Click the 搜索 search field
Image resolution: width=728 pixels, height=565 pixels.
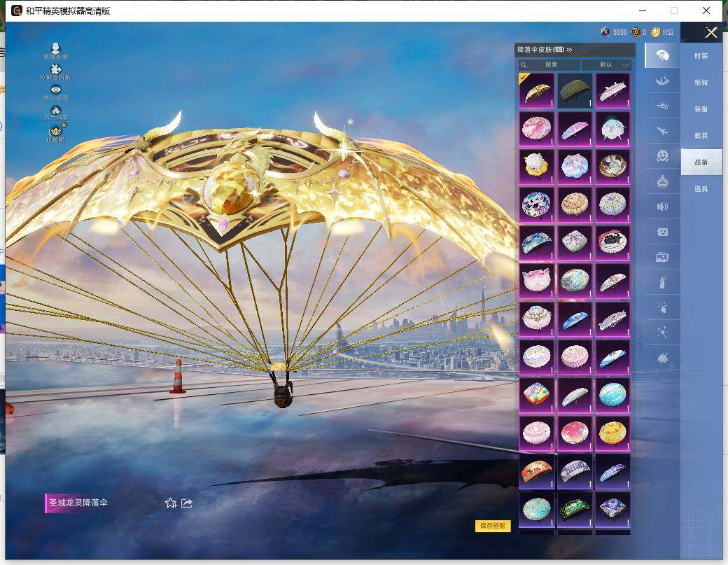pyautogui.click(x=550, y=64)
